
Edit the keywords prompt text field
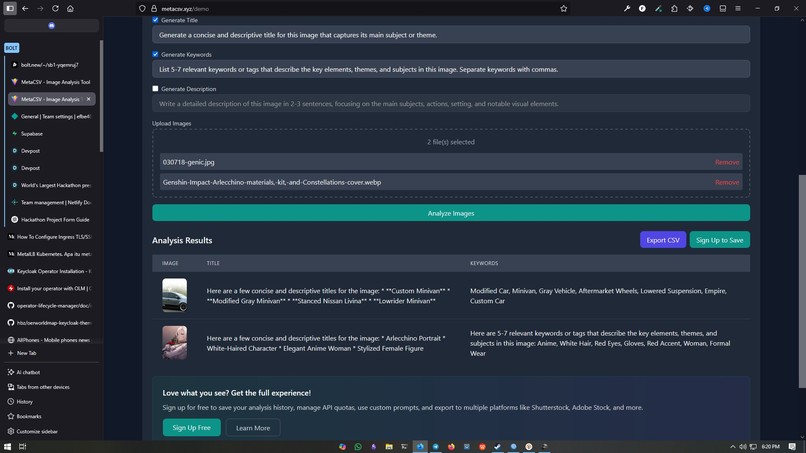coord(451,69)
